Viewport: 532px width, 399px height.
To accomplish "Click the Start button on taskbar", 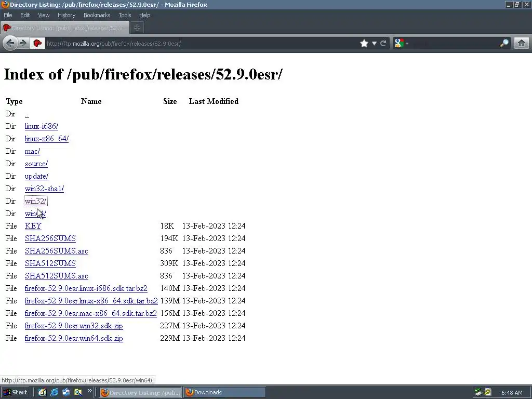I will (16, 393).
